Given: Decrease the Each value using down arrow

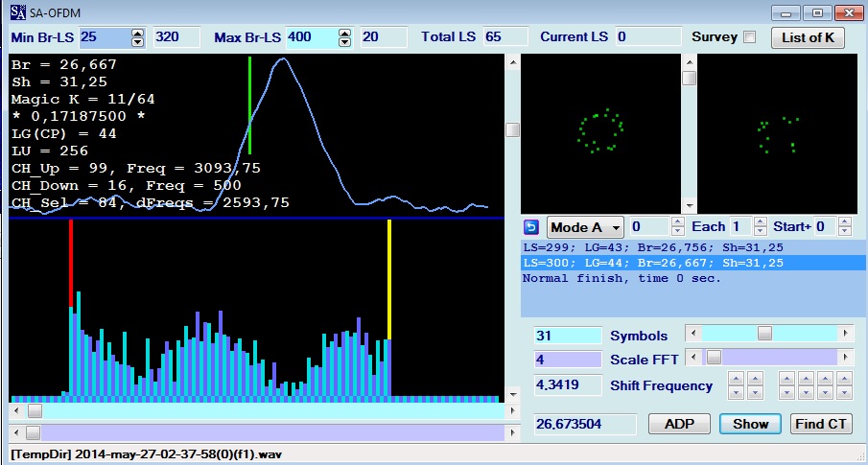Looking at the screenshot, I should coord(761,231).
